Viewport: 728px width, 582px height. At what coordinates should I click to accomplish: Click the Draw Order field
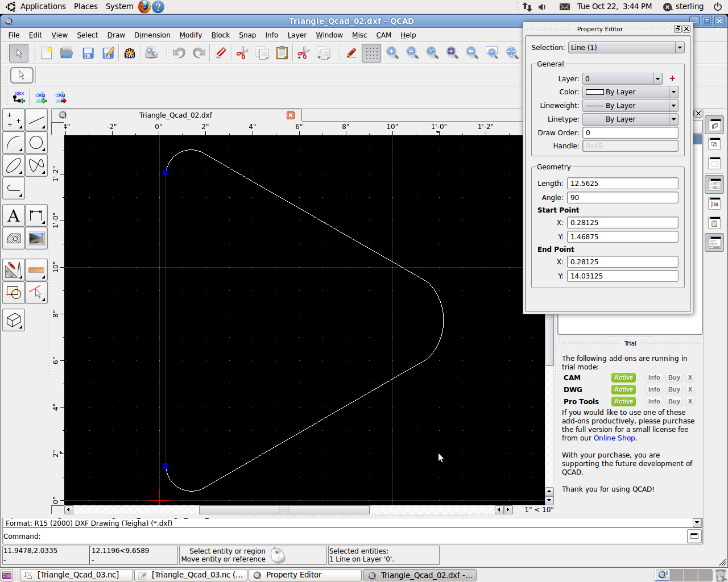click(630, 133)
